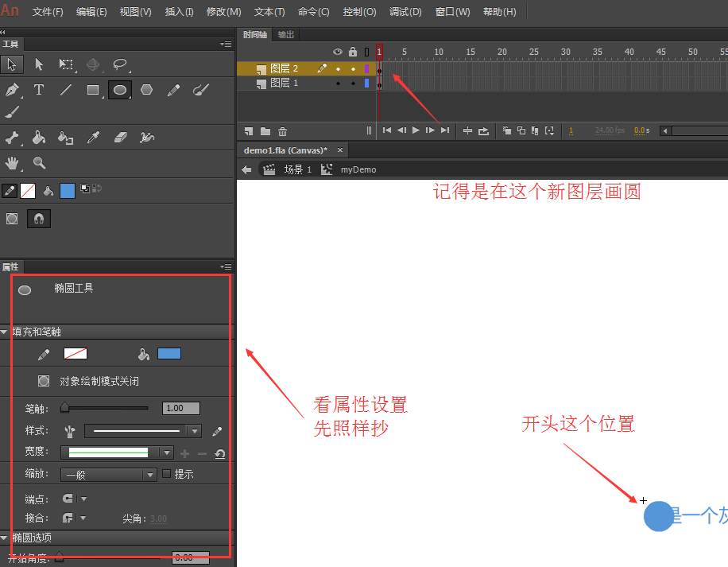Toggle lock dot of 图层 1
The image size is (728, 567).
point(354,83)
